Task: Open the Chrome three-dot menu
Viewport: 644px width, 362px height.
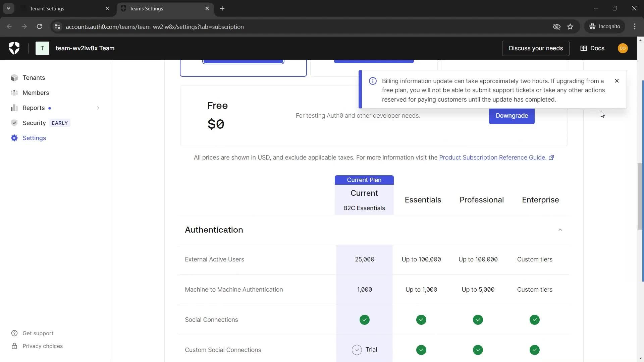Action: [x=635, y=26]
